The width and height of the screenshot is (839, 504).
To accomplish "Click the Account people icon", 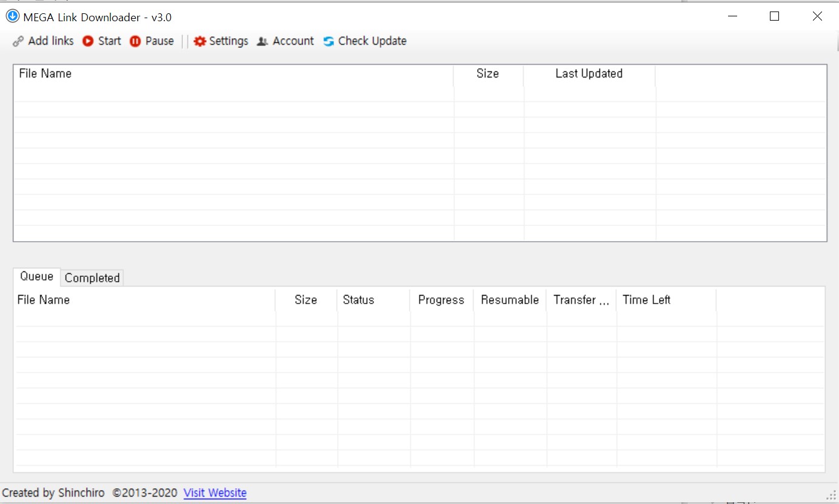I will pyautogui.click(x=262, y=41).
